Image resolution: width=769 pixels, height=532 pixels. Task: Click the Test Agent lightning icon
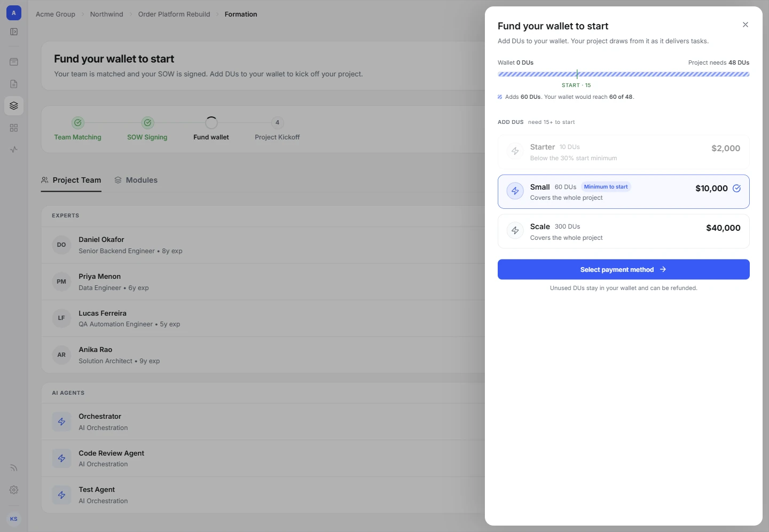[61, 495]
